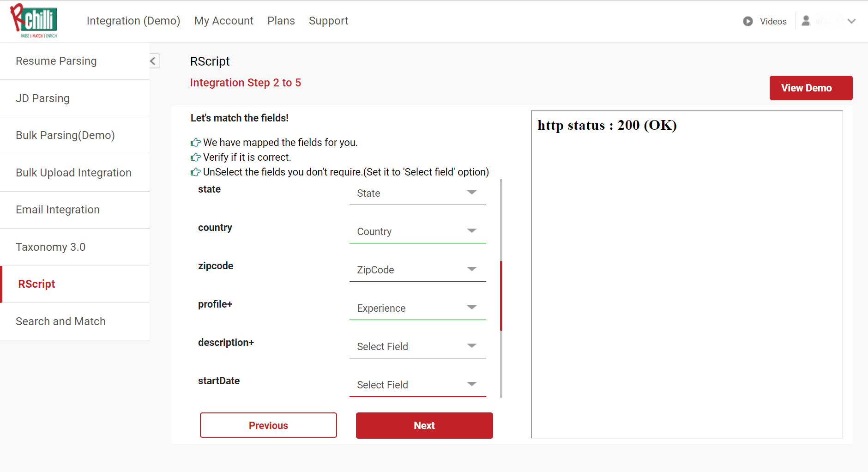Click the RChilli logo
868x472 pixels.
34,21
